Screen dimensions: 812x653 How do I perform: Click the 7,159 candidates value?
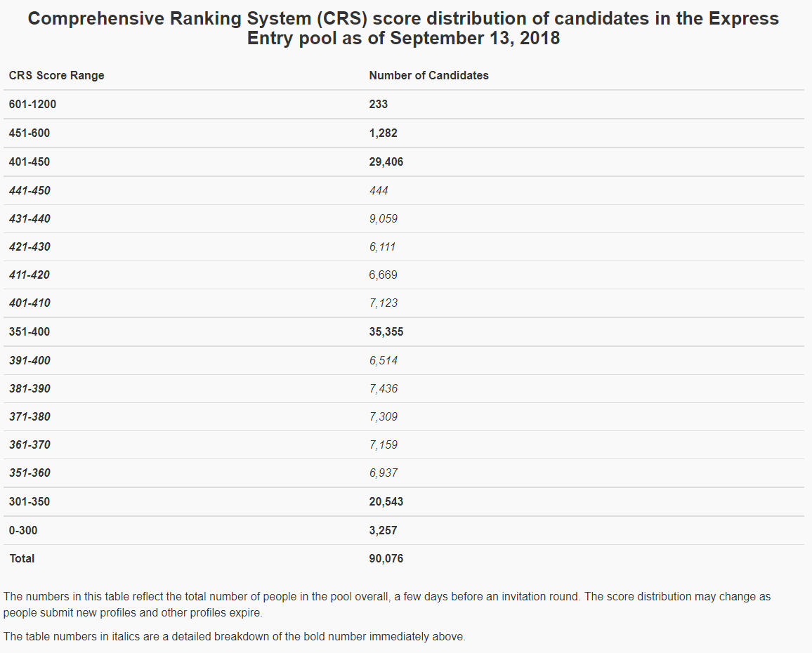[x=383, y=444]
